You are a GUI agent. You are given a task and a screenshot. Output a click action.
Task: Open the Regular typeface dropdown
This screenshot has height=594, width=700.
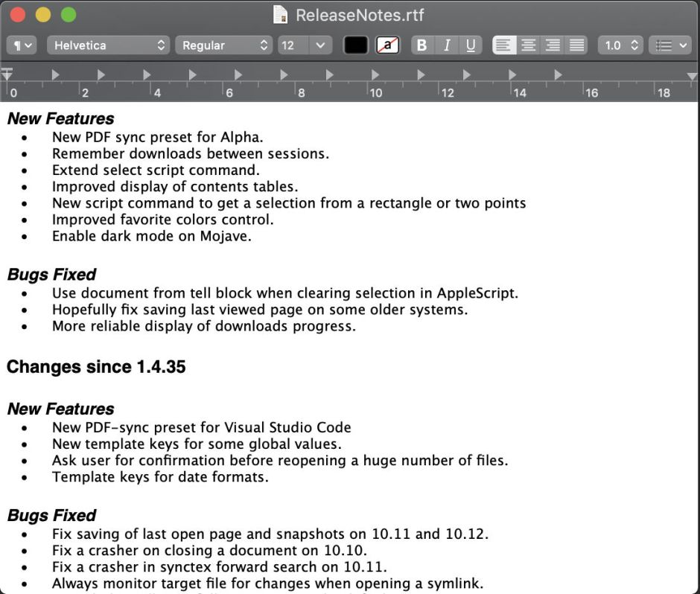click(224, 45)
